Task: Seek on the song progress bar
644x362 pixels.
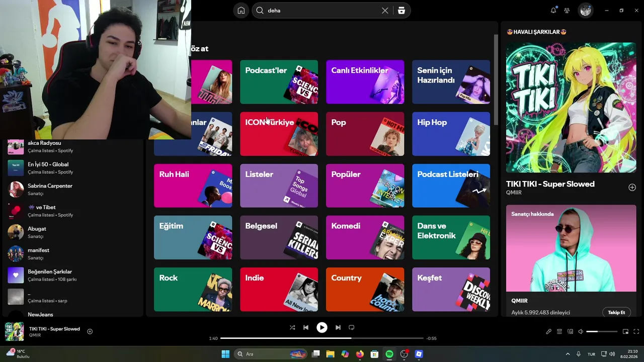Action: pos(322,338)
